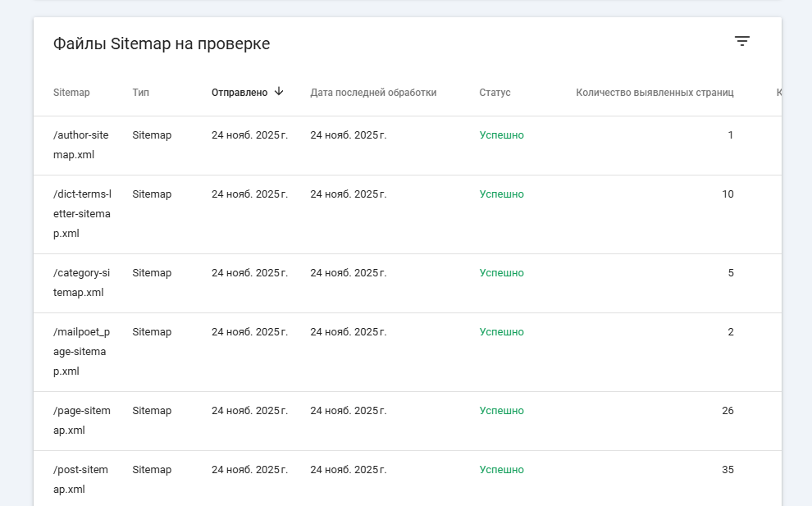Sort by Количество выявленных страниц column
The width and height of the screenshot is (812, 506).
point(655,93)
